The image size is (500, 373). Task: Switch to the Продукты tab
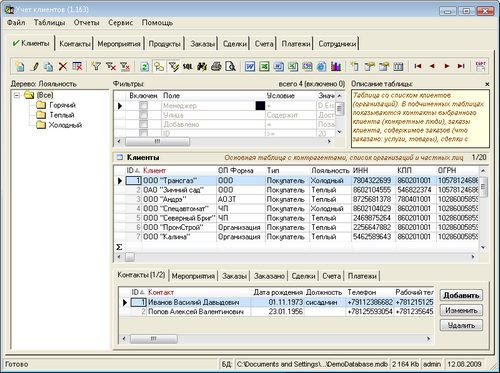click(x=164, y=44)
